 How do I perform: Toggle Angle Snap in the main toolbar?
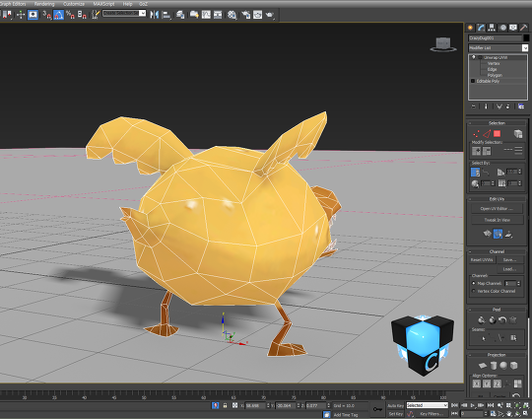(x=58, y=15)
